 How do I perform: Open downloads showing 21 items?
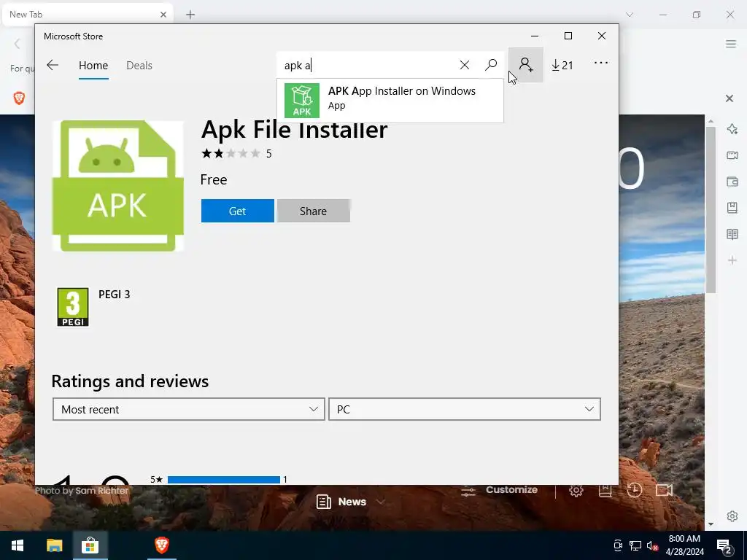(562, 65)
